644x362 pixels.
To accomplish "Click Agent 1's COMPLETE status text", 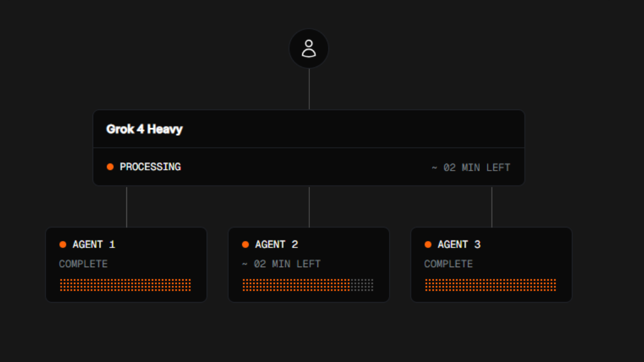I will pyautogui.click(x=83, y=264).
